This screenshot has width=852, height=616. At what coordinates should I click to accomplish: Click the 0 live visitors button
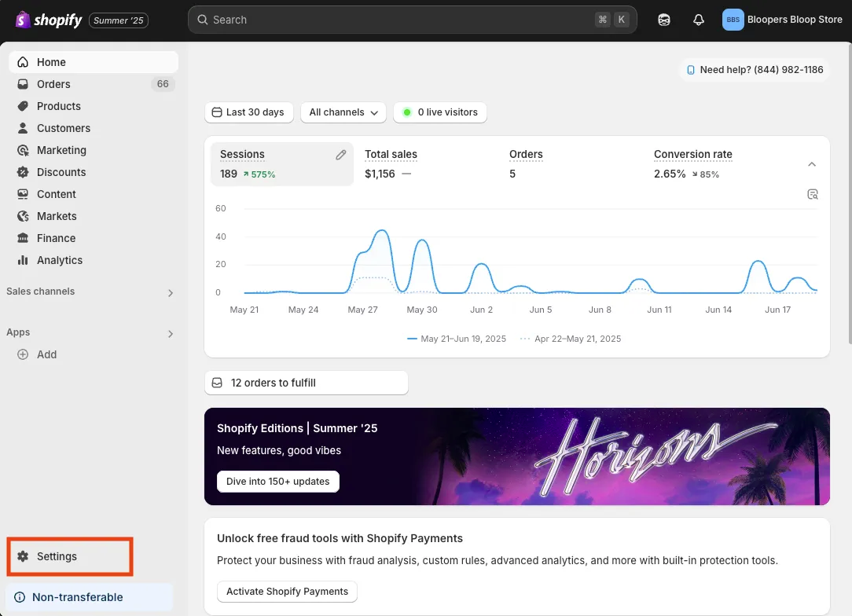click(x=440, y=112)
